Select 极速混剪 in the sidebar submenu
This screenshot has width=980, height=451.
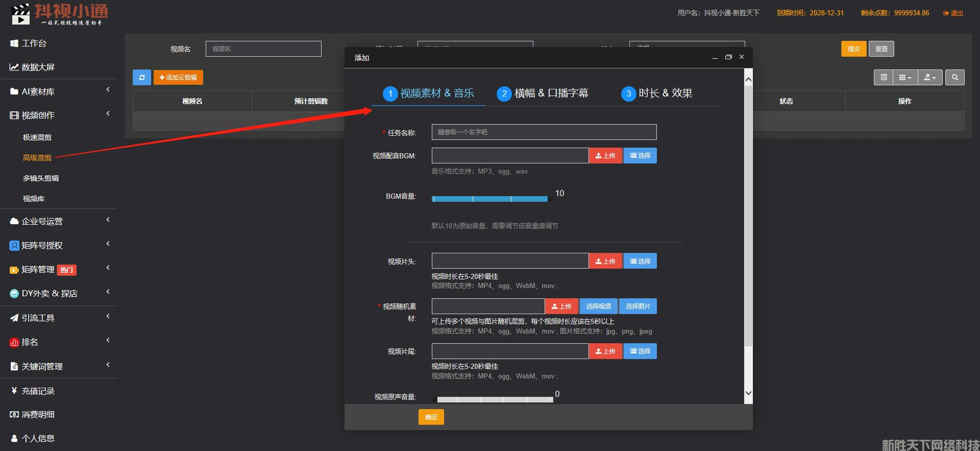click(37, 137)
